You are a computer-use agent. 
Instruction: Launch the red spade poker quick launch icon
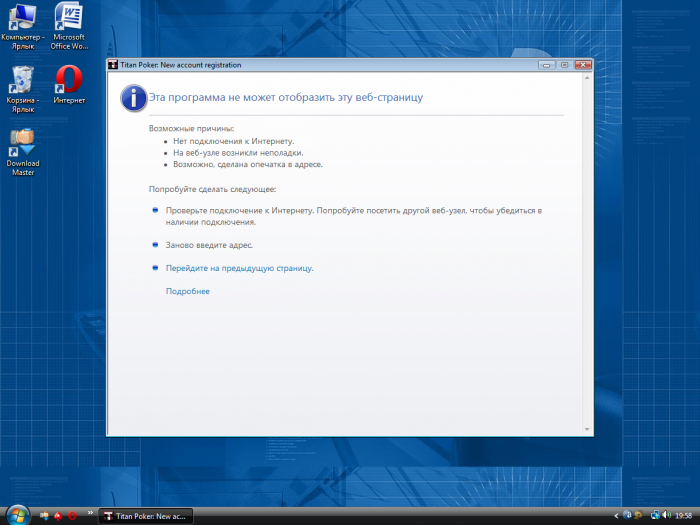pos(58,516)
